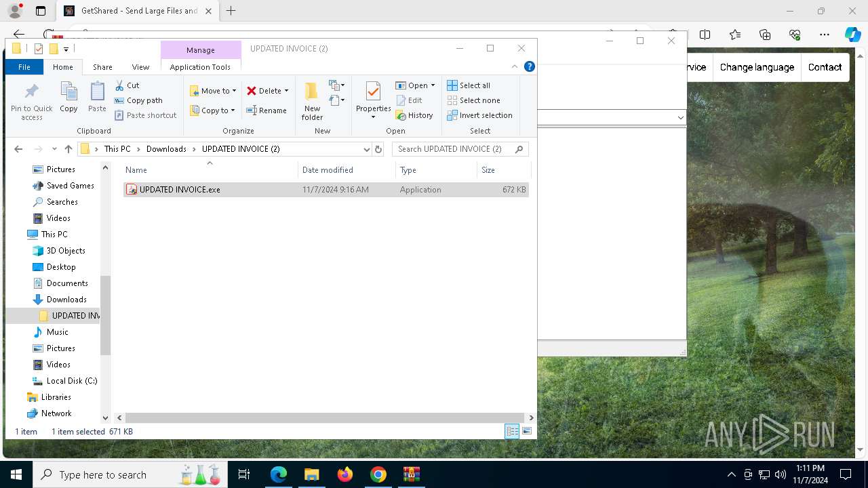This screenshot has width=868, height=488.
Task: Open the Open button dropdown arrow
Action: (x=433, y=85)
